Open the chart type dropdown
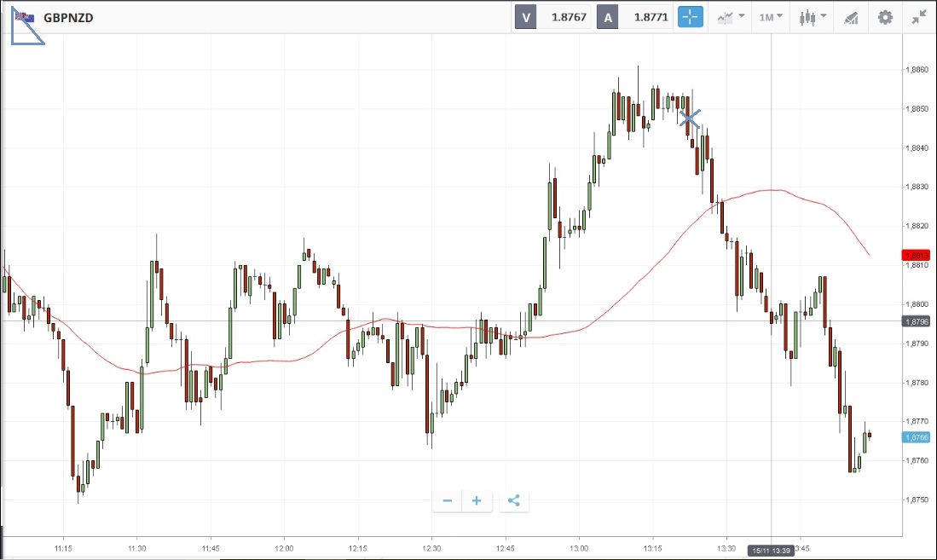Screen dimensions: 937x560 click(x=731, y=17)
